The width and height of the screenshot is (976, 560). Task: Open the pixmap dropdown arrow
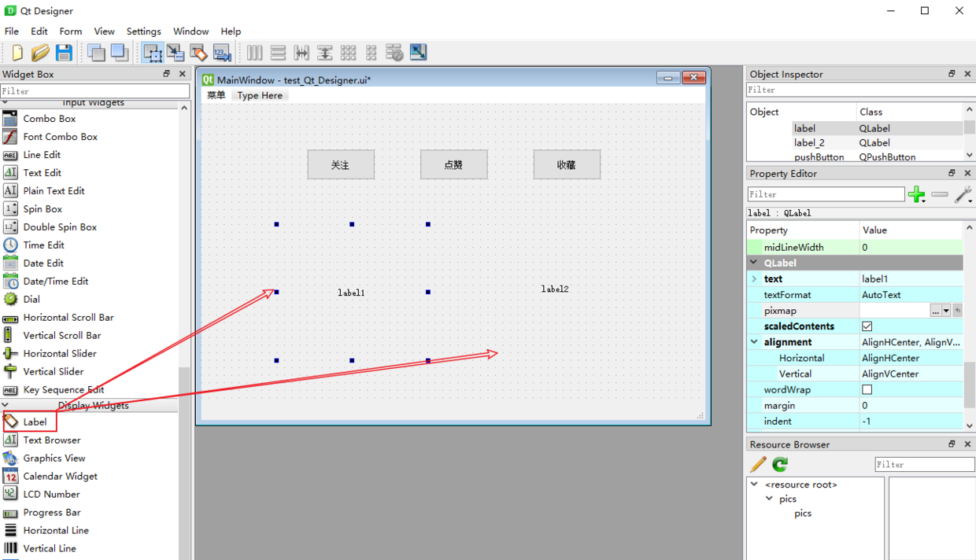(946, 311)
